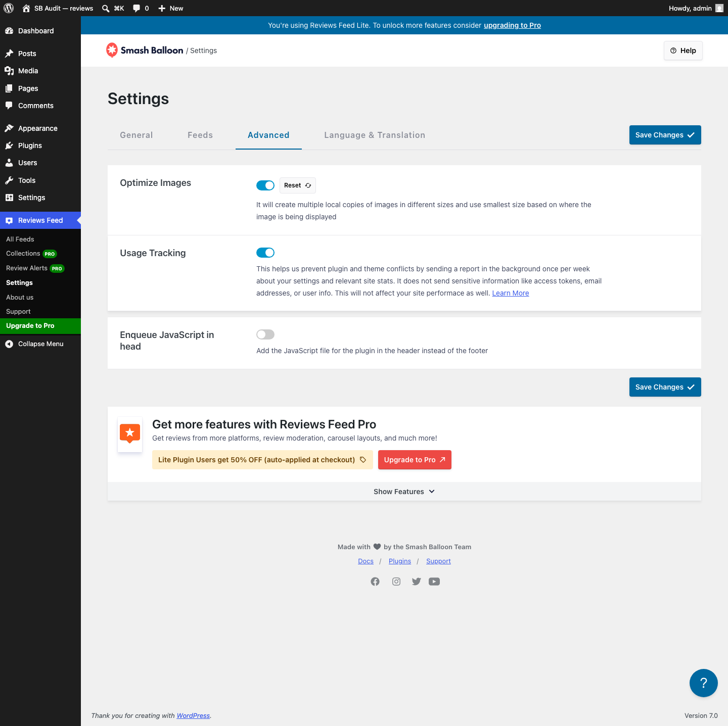Expand the Show Features section
This screenshot has width=728, height=726.
pyautogui.click(x=404, y=492)
